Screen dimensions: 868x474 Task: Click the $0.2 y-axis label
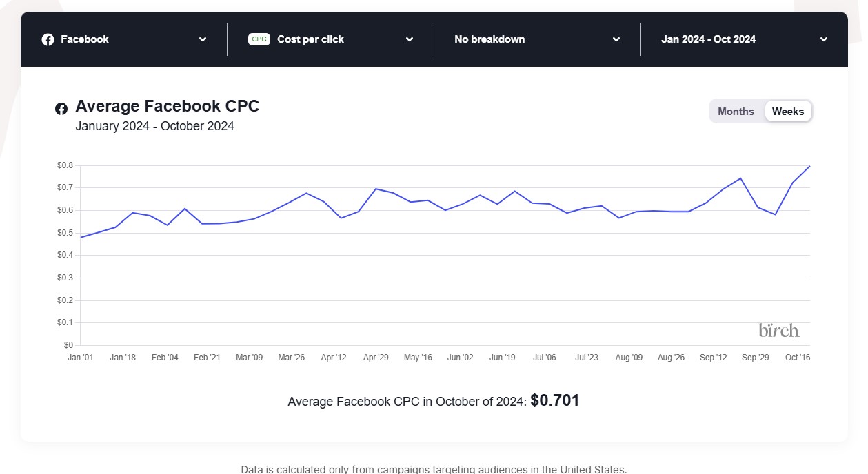(x=65, y=300)
